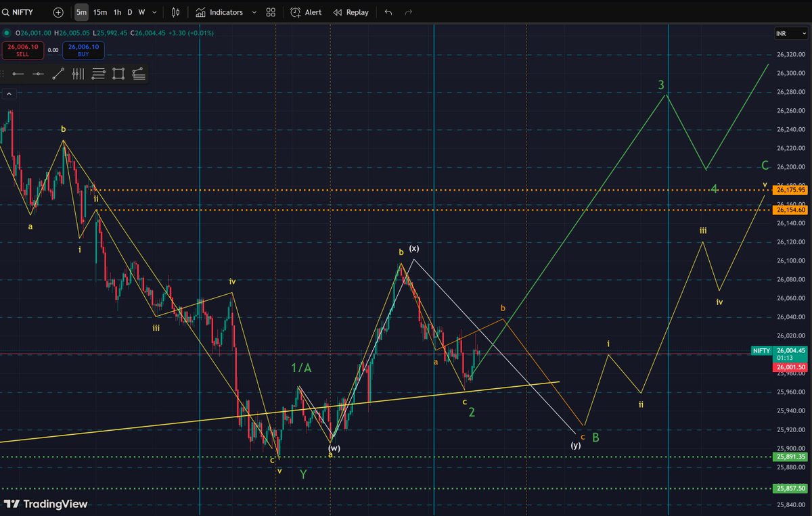
Task: Open the Indicators chevron dropdown
Action: tap(254, 12)
